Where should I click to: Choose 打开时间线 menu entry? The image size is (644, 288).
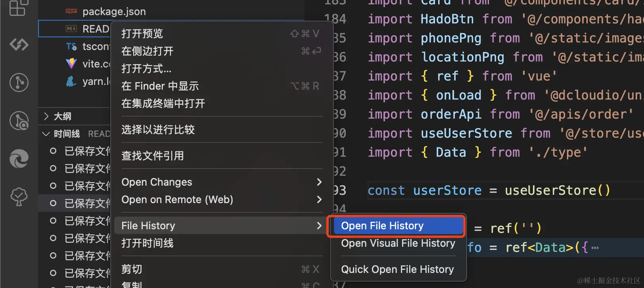tap(222, 243)
